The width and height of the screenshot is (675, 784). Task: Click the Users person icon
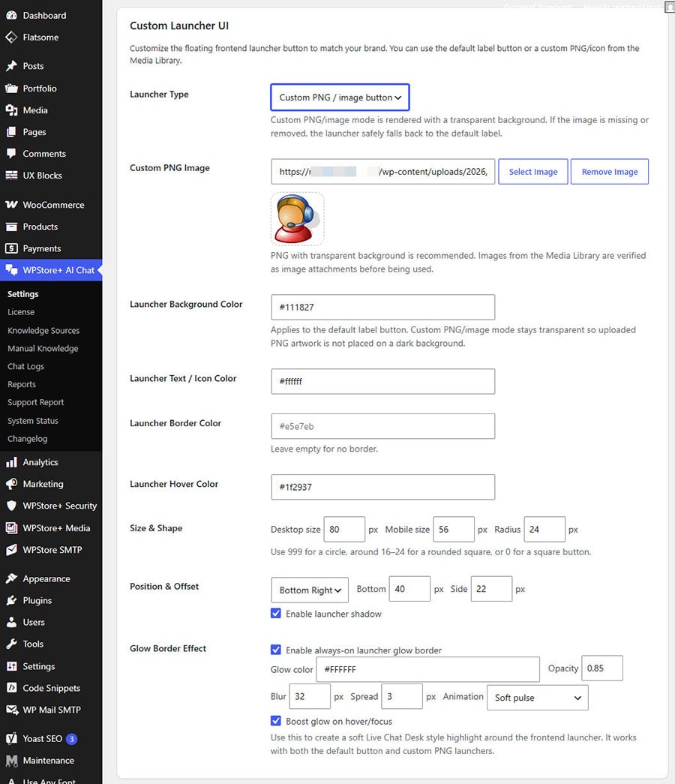tap(11, 623)
